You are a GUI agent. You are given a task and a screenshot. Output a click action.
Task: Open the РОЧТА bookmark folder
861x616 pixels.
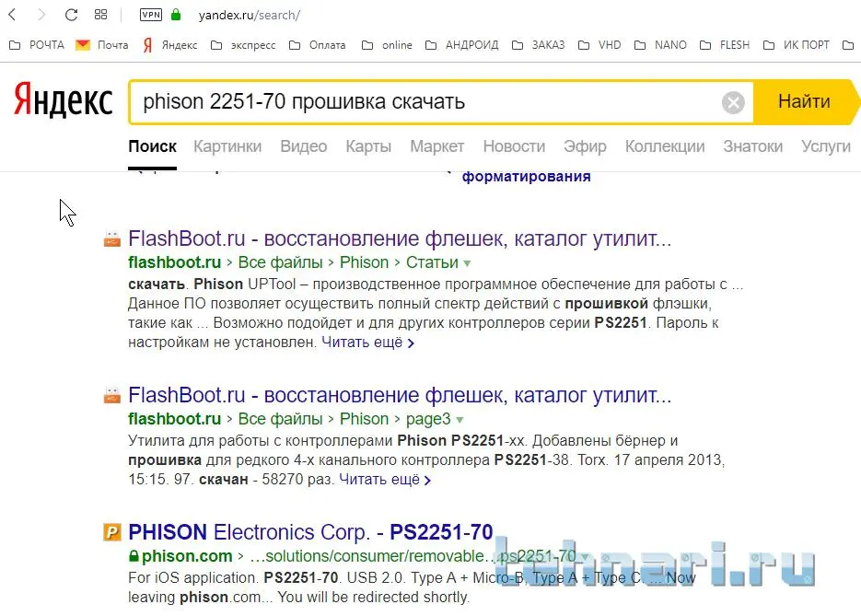point(37,45)
